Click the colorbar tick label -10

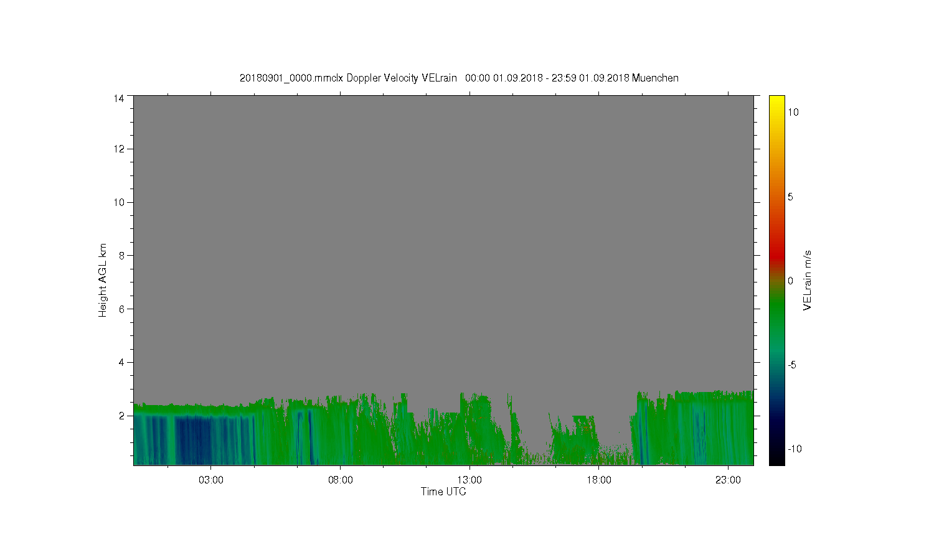pos(794,449)
